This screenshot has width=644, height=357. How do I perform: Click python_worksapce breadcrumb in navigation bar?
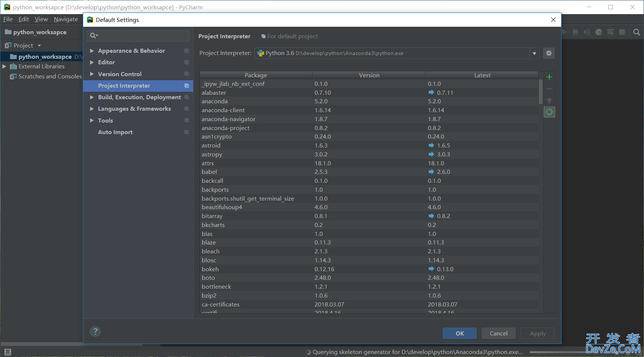(x=40, y=32)
